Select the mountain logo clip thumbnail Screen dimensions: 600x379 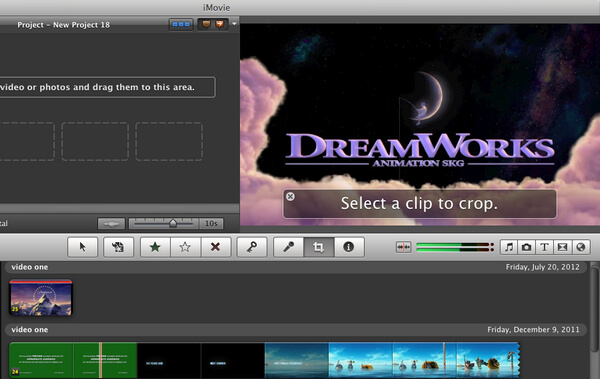[41, 297]
